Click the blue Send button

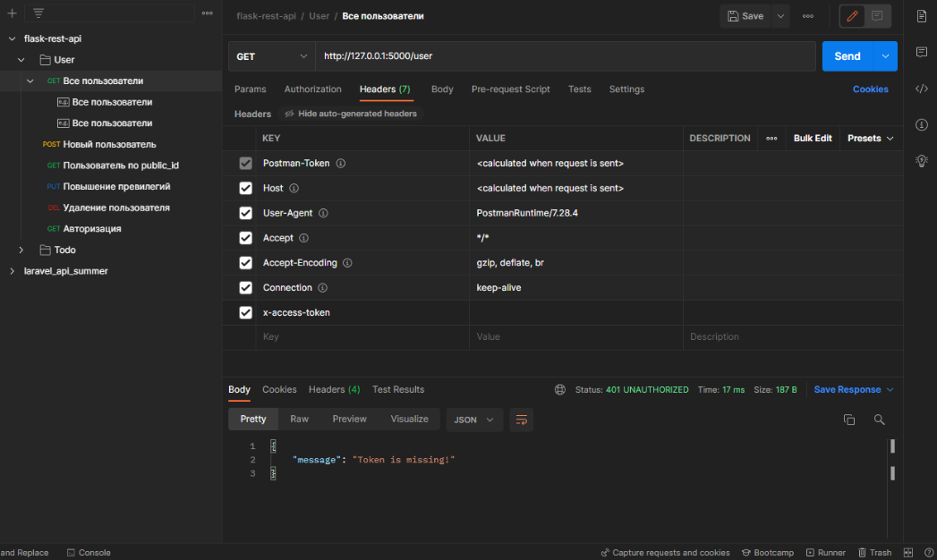[848, 56]
